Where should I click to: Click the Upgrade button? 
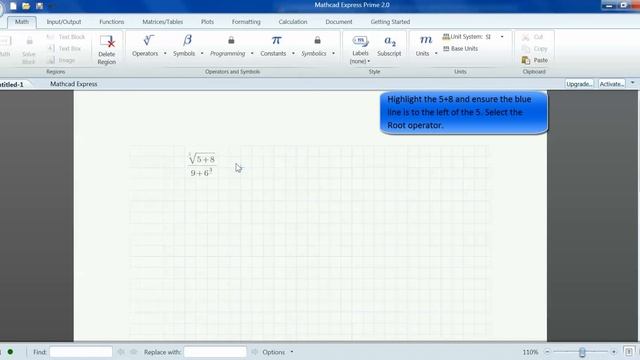click(579, 84)
